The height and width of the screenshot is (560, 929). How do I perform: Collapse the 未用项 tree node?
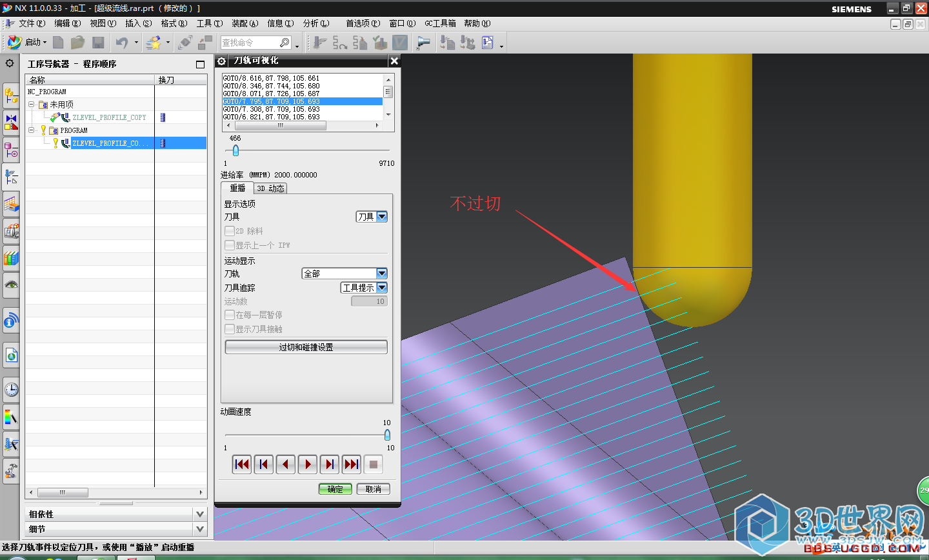click(x=31, y=104)
